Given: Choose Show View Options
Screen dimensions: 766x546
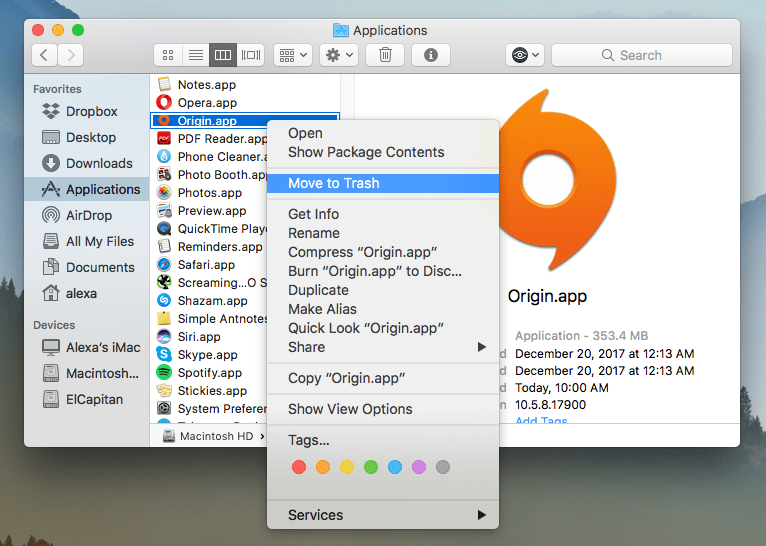Looking at the screenshot, I should pyautogui.click(x=383, y=409).
